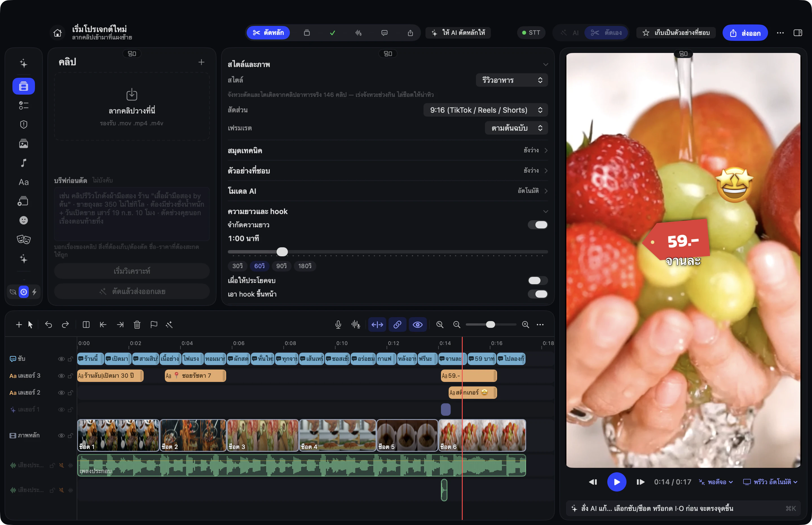812x525 pixels.
Task: Switch to the ตัดหลัก tab
Action: [x=268, y=33]
